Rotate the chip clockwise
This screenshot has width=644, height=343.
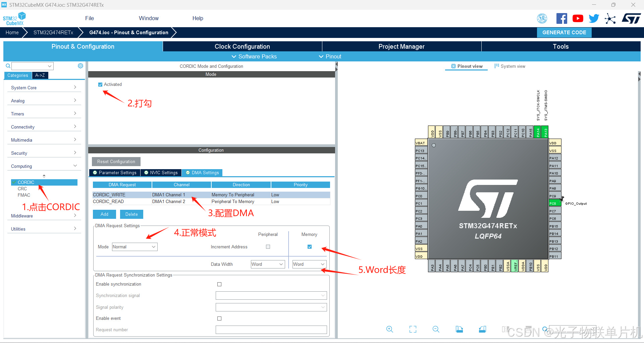pos(459,329)
